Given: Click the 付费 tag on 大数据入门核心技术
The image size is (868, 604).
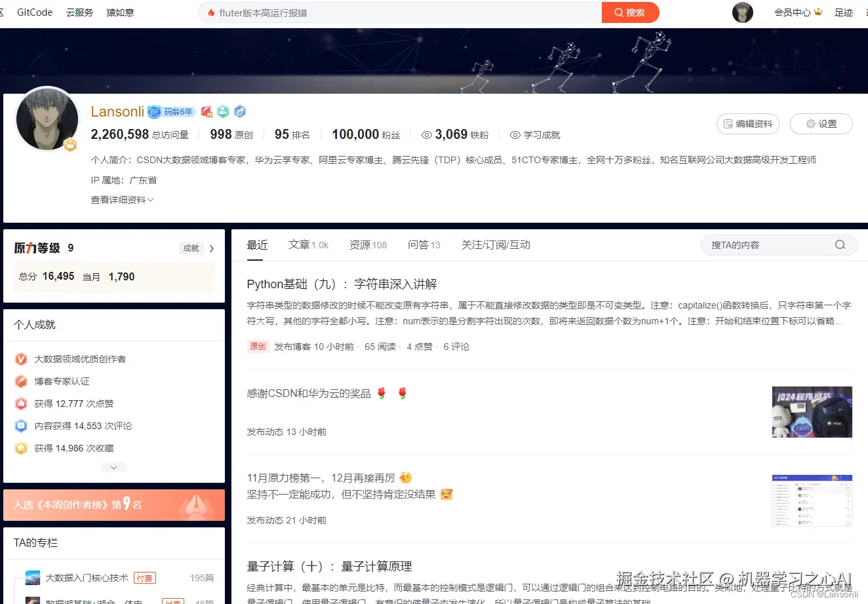Looking at the screenshot, I should pos(144,578).
